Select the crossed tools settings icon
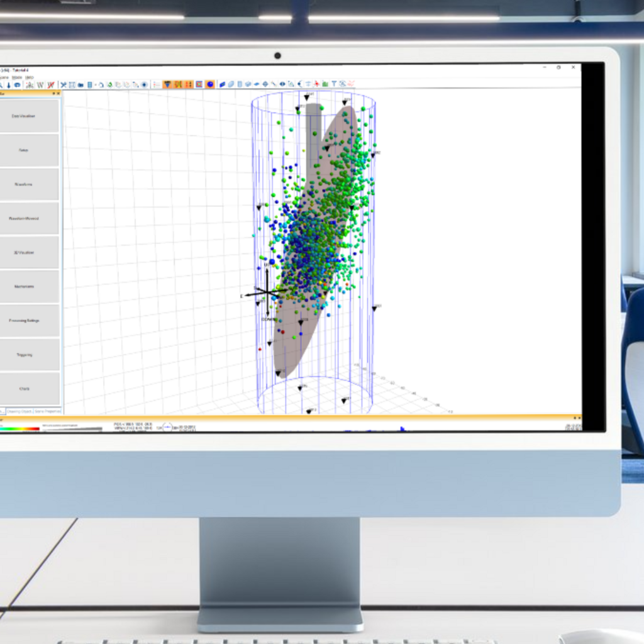Viewport: 644px width, 644px height. (x=63, y=85)
